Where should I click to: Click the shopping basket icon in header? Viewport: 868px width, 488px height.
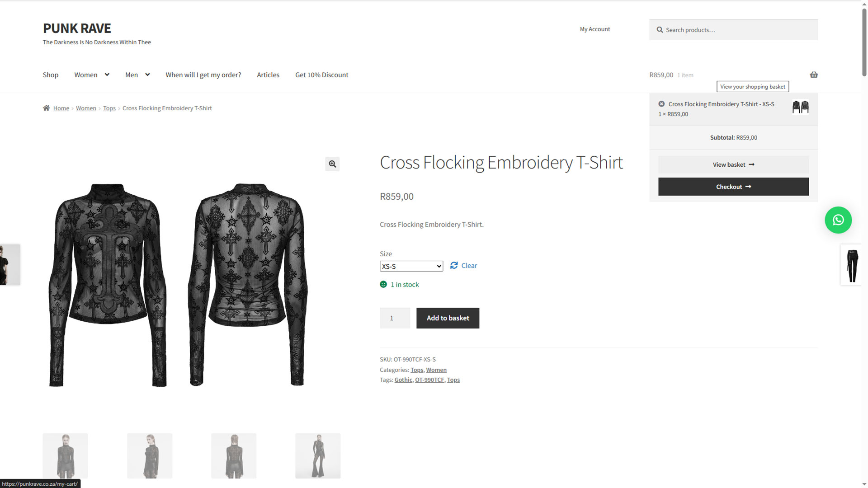(x=814, y=75)
